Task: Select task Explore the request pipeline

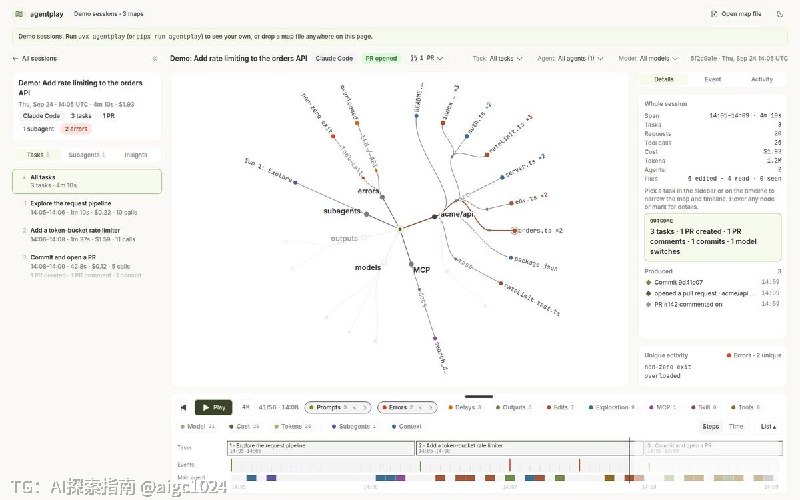Action: click(87, 208)
